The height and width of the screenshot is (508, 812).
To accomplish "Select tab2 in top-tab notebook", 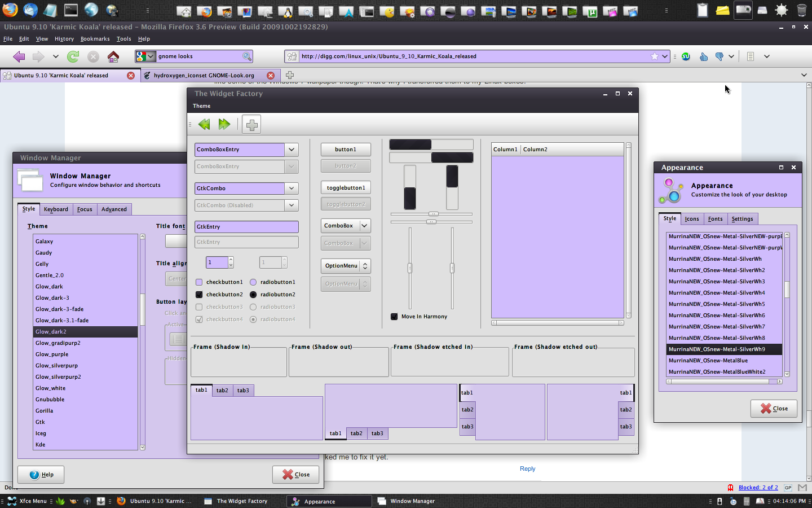I will click(222, 391).
